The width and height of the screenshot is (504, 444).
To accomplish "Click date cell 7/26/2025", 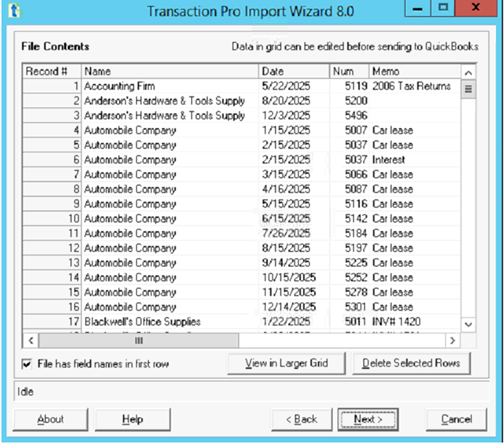I will [294, 233].
